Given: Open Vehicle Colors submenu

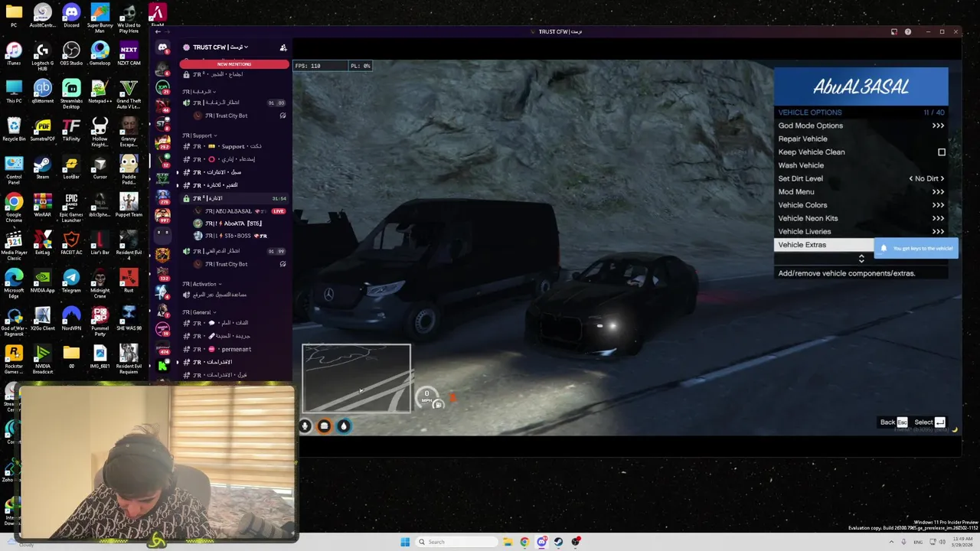Looking at the screenshot, I should click(x=861, y=205).
